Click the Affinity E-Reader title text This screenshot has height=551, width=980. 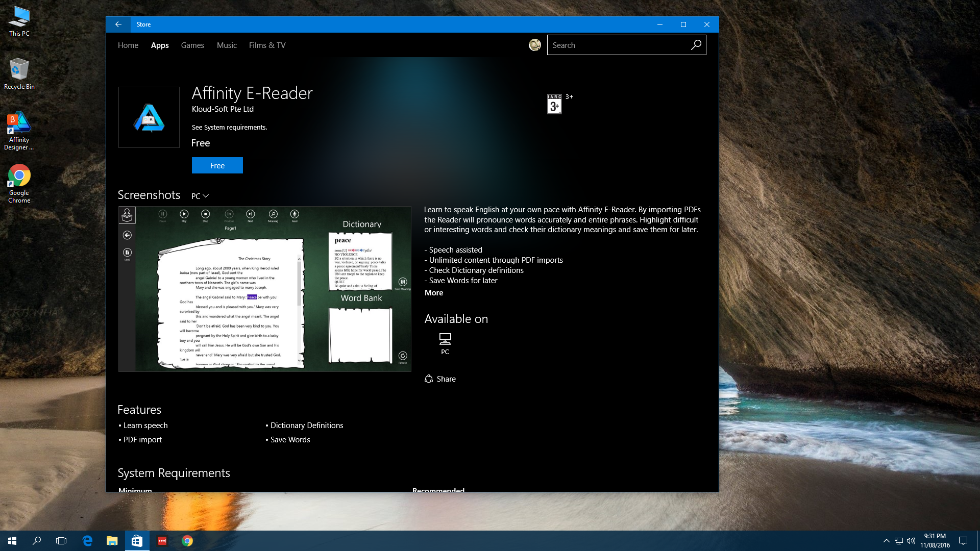tap(252, 93)
